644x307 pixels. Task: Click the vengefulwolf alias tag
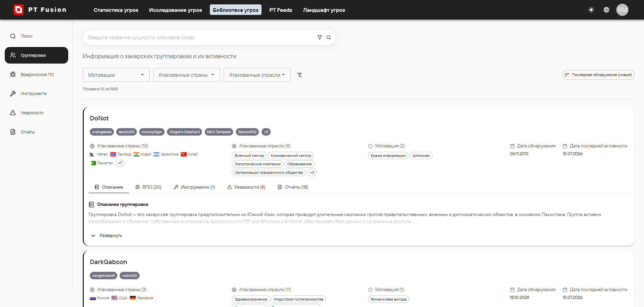pyautogui.click(x=103, y=276)
